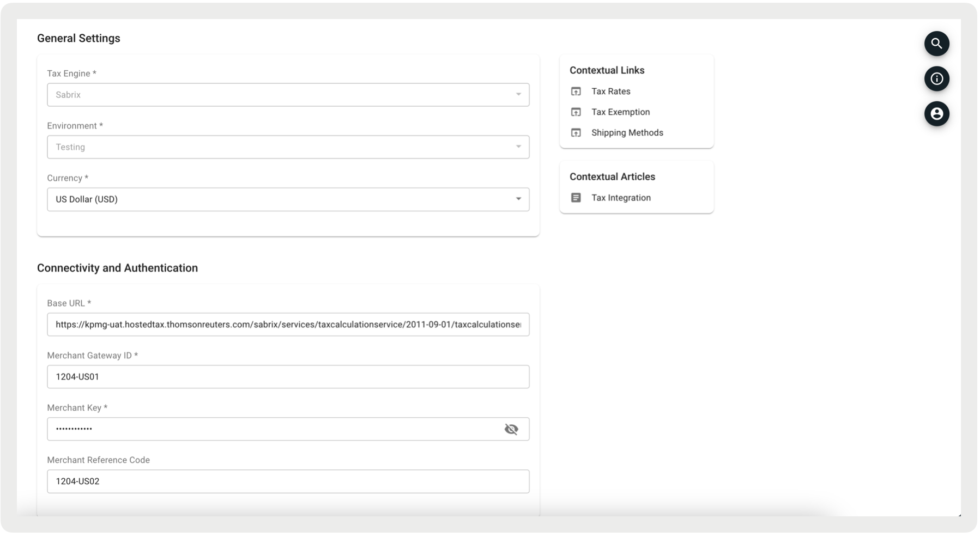The width and height of the screenshot is (980, 537).
Task: Click the General Settings heading
Action: pyautogui.click(x=78, y=38)
